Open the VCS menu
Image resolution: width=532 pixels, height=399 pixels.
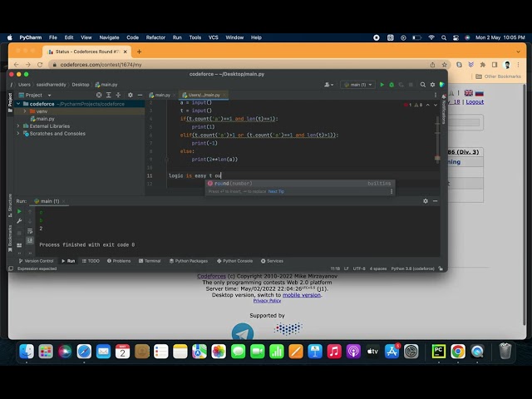pyautogui.click(x=213, y=37)
